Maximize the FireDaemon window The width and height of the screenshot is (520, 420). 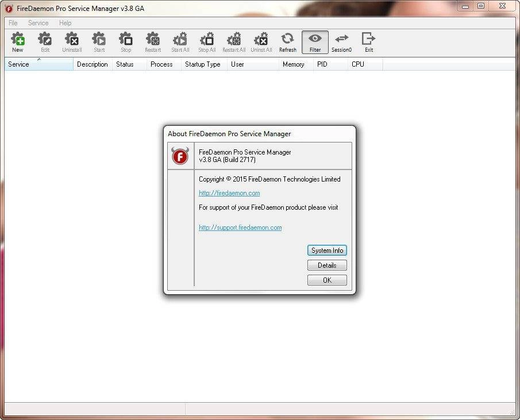(481, 6)
